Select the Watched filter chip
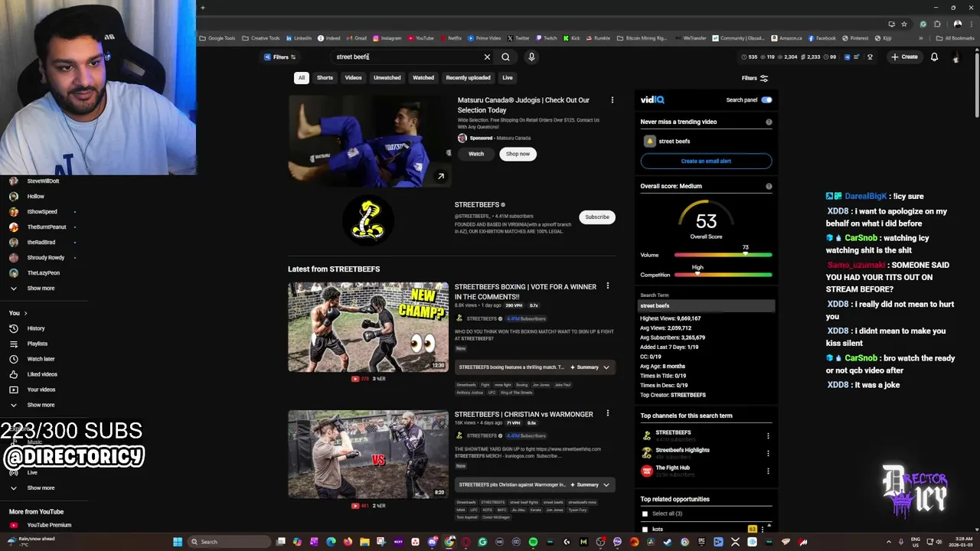 423,78
